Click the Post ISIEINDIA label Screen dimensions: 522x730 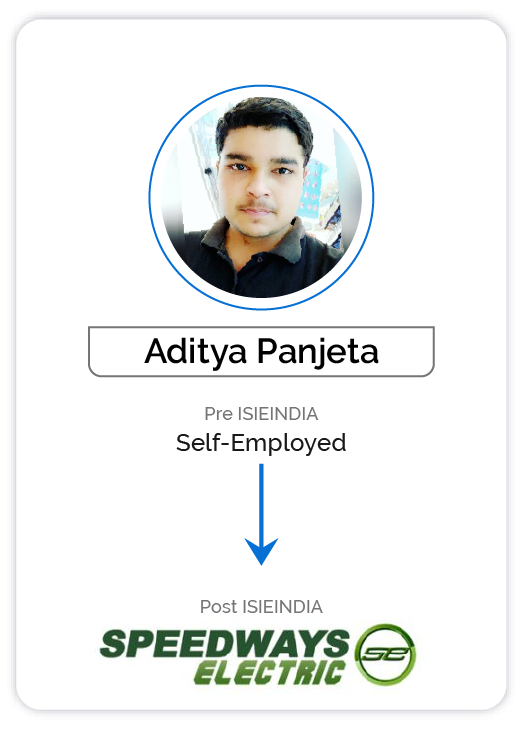pyautogui.click(x=261, y=607)
